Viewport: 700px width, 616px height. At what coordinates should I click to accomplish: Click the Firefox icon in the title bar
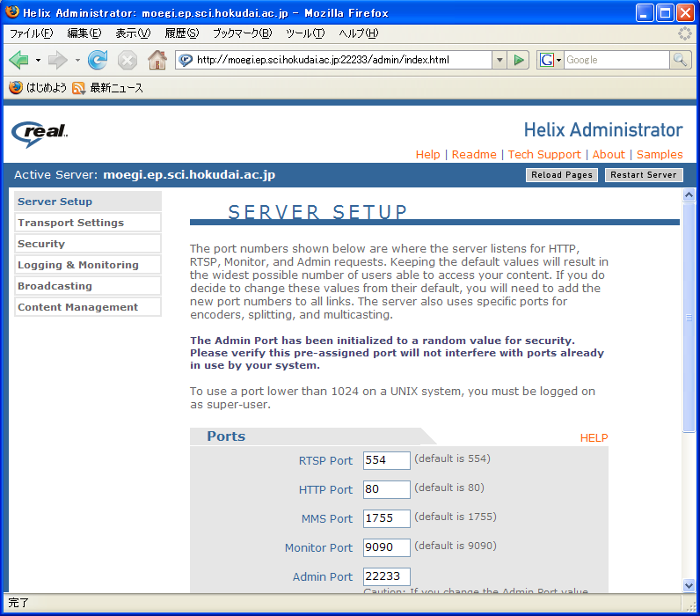coord(12,12)
